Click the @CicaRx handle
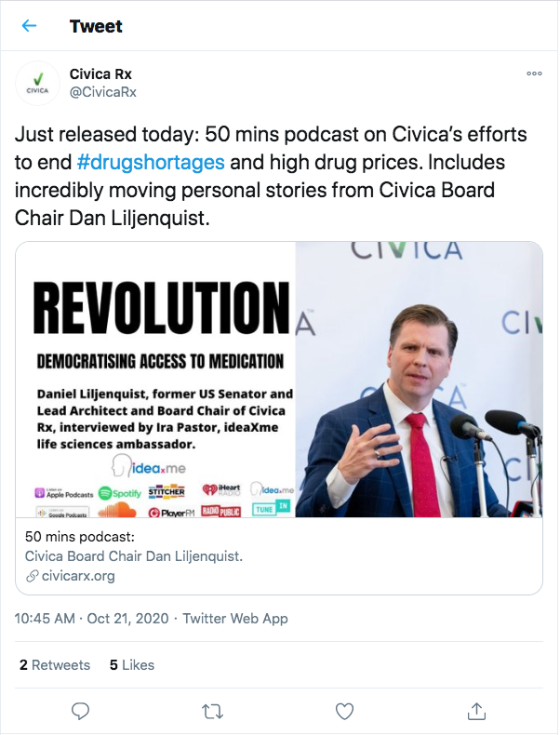 click(x=102, y=92)
